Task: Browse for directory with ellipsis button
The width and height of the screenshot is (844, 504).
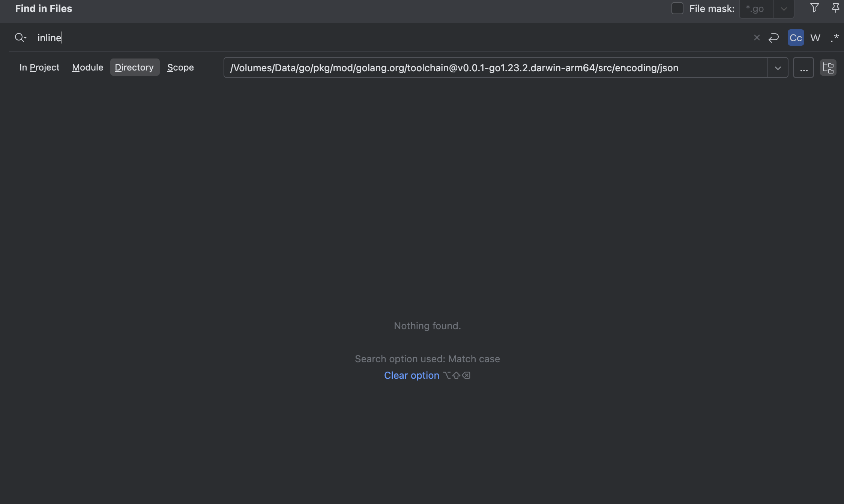Action: (x=803, y=68)
